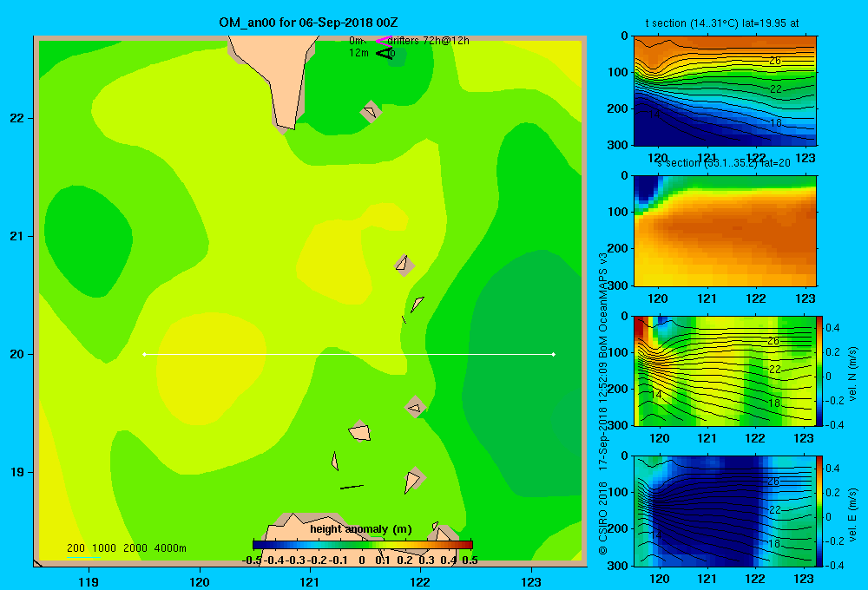The width and height of the screenshot is (868, 590).
Task: Click the vertical '© CSIRO 2018' copyright text
Action: pyautogui.click(x=603, y=518)
